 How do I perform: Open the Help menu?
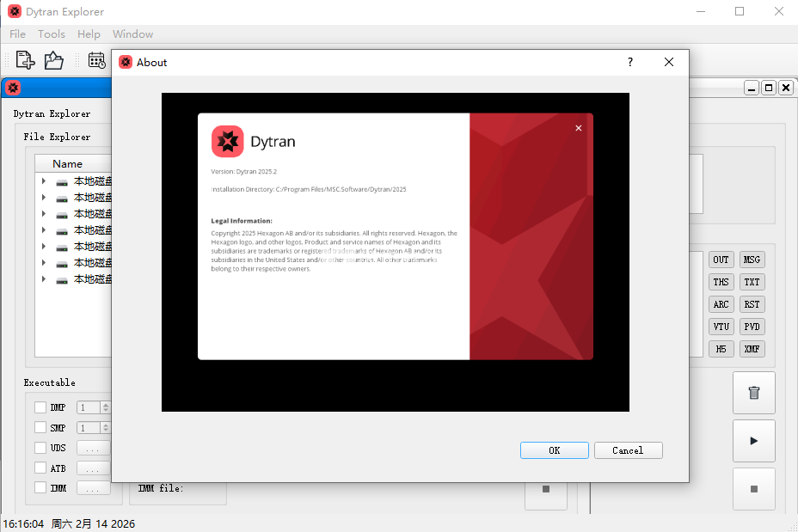pos(89,34)
